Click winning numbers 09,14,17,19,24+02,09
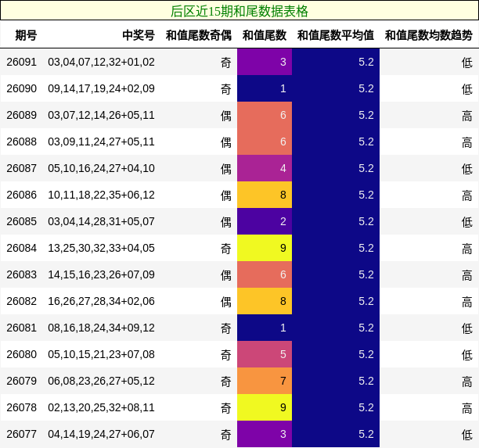The height and width of the screenshot is (448, 479). [x=101, y=88]
